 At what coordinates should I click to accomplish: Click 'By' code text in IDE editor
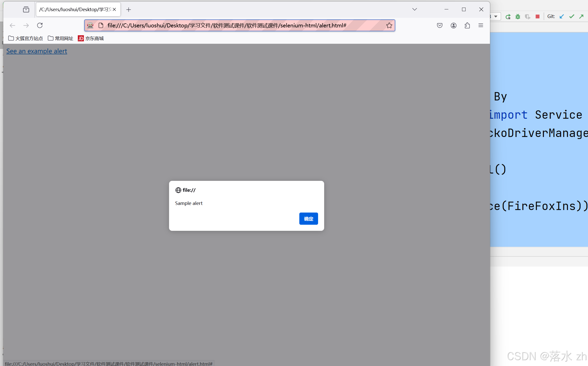(x=501, y=97)
